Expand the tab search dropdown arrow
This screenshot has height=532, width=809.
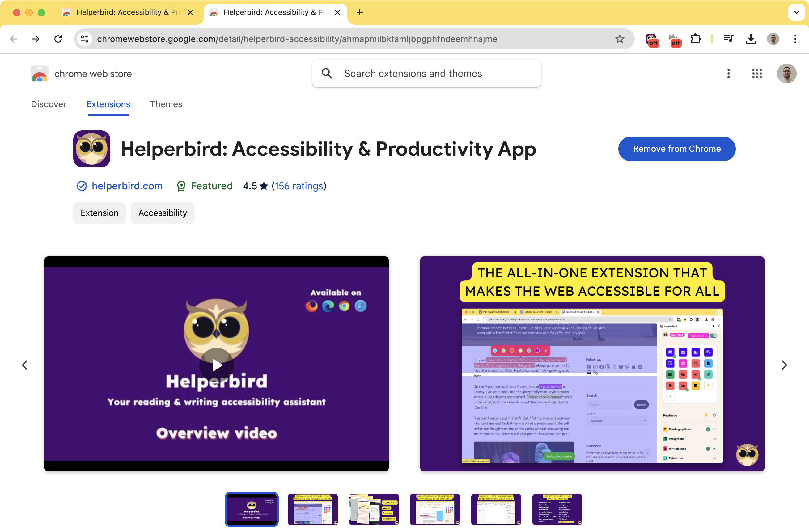(796, 13)
